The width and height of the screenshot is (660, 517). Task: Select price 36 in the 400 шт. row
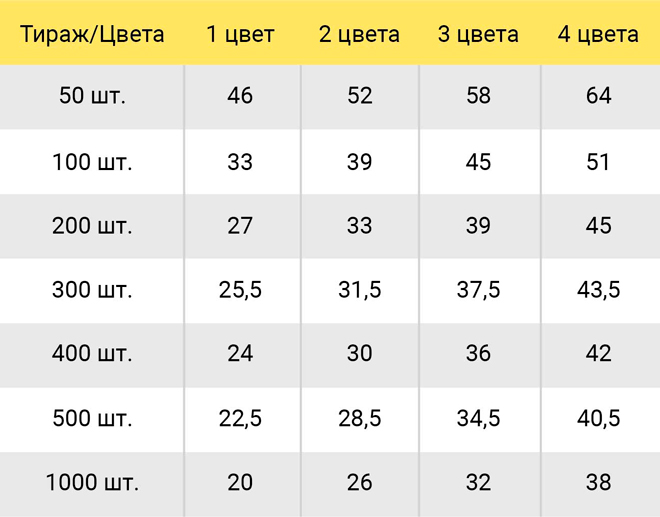point(478,353)
